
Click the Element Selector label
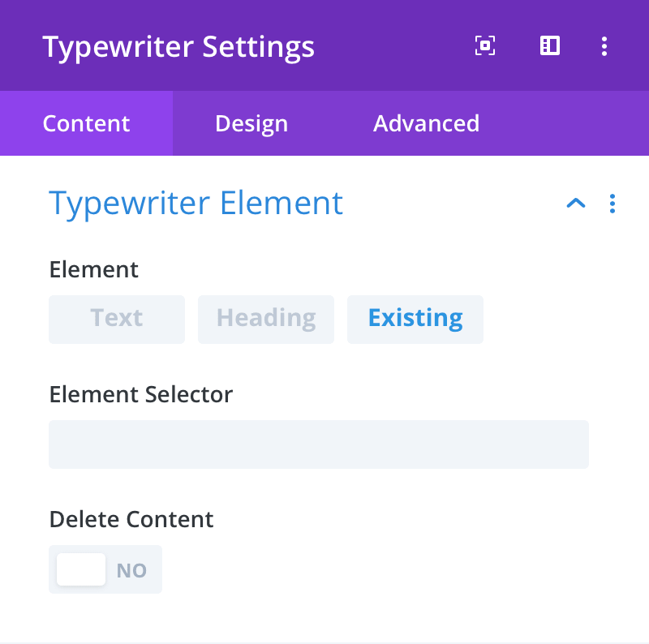click(140, 394)
